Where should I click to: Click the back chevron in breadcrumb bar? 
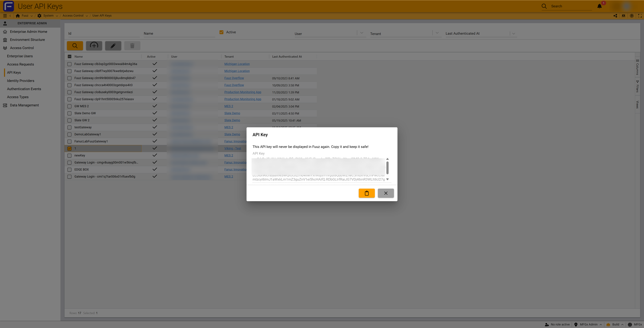coord(10,15)
